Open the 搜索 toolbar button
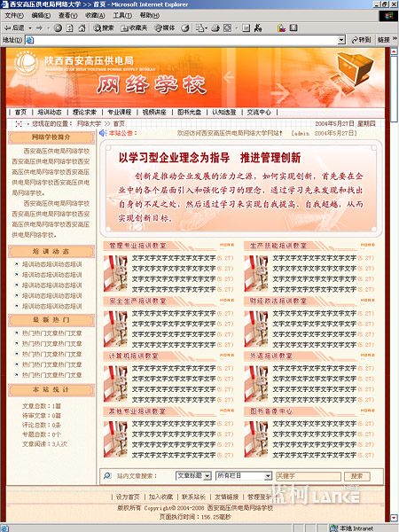 pos(104,28)
